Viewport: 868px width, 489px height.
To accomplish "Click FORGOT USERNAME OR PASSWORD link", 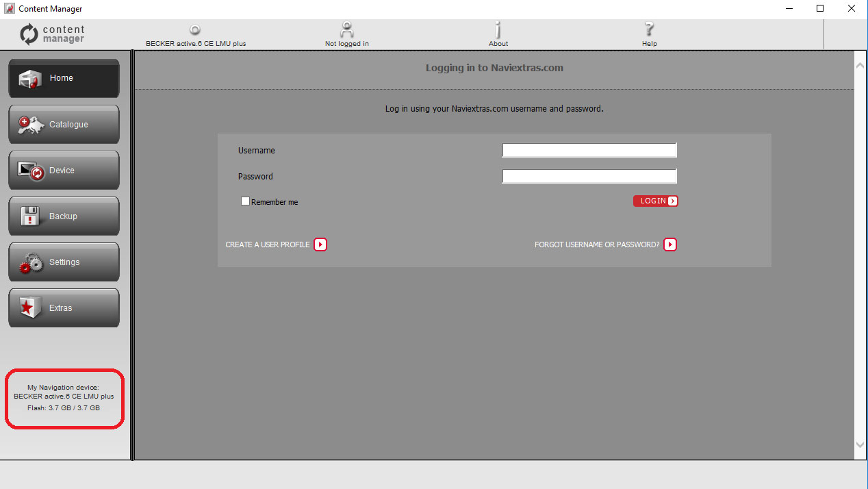I will coord(605,244).
